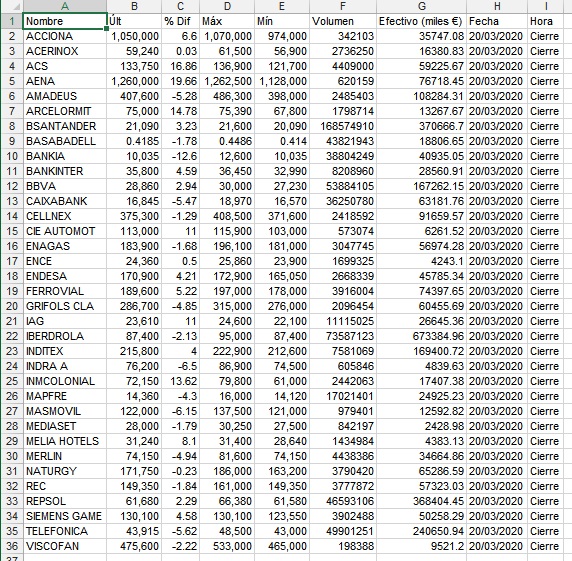
Task: Select the TELEFONICA name cell
Action: click(x=65, y=531)
